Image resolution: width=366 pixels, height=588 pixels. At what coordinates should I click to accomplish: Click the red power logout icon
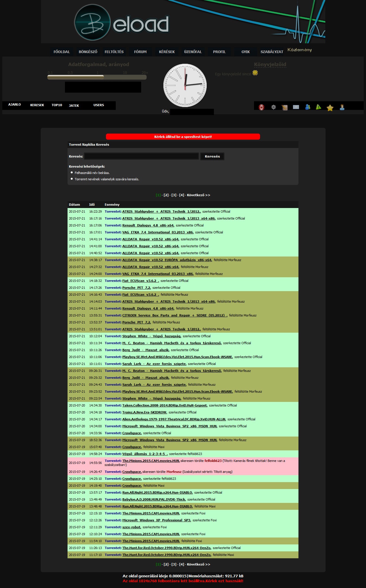tap(262, 107)
